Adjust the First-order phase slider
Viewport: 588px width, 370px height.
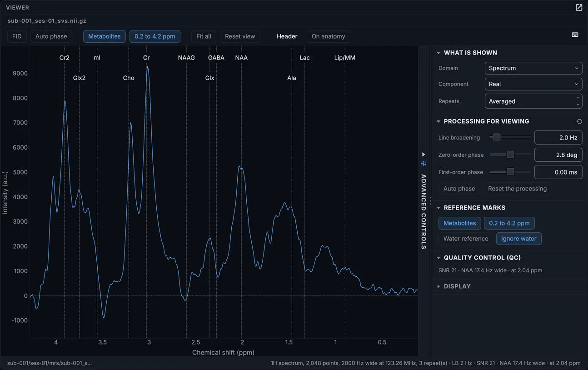pyautogui.click(x=510, y=172)
